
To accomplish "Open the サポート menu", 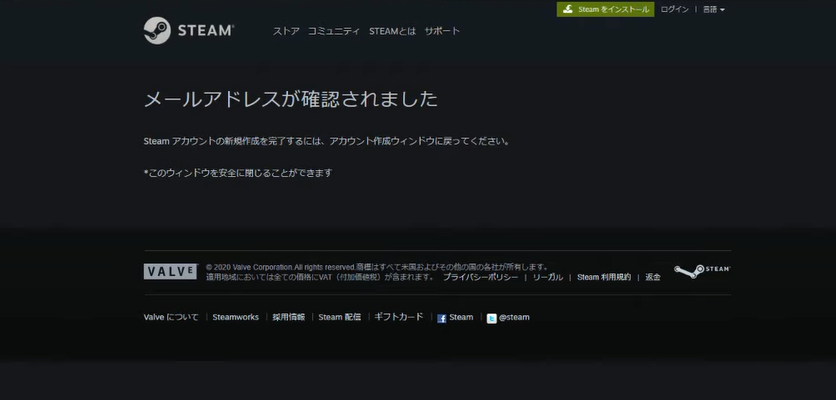I will click(442, 31).
